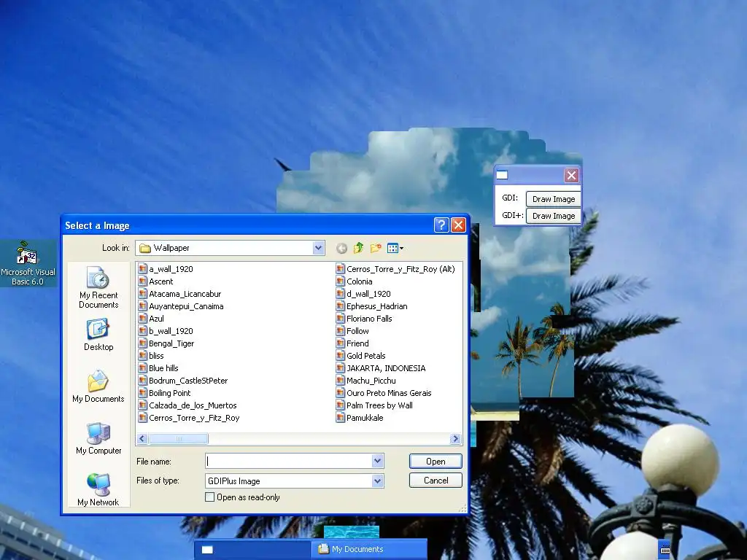Click the Cancel button
The width and height of the screenshot is (747, 560).
point(436,481)
